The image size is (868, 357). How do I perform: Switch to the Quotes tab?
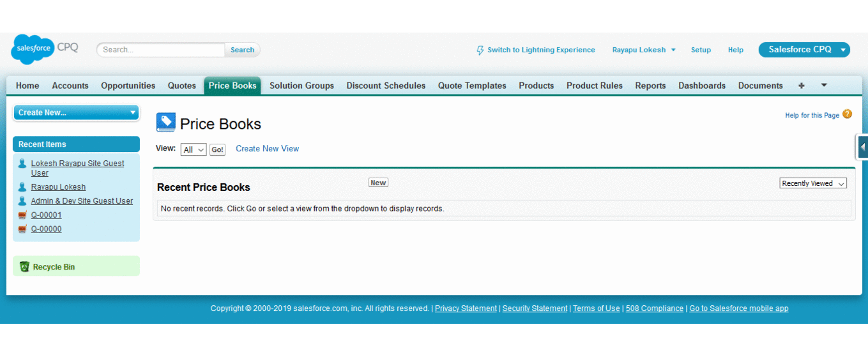(181, 86)
